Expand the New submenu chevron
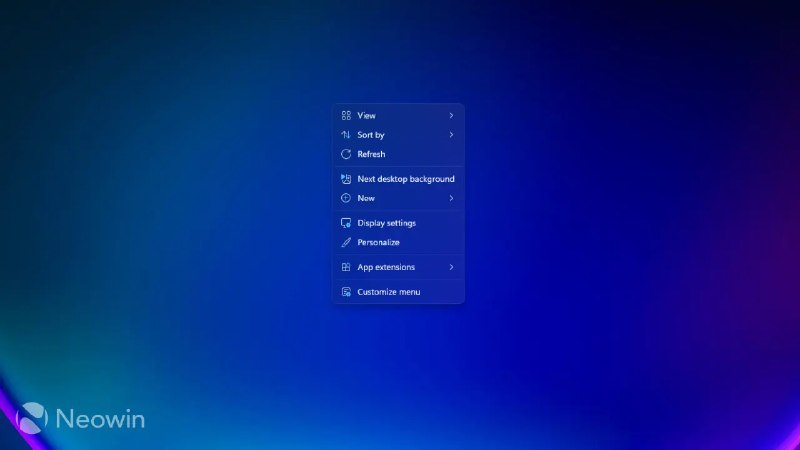Viewport: 800px width, 450px height. coord(451,198)
